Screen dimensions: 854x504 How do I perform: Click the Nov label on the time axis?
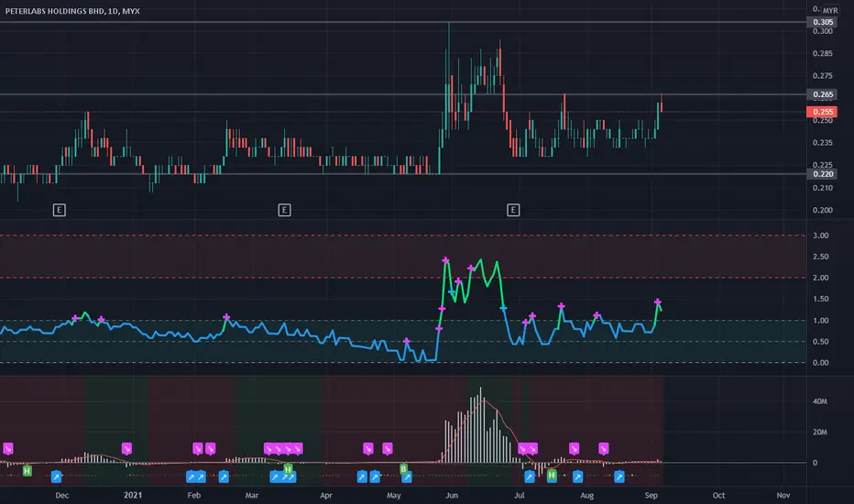pos(783,495)
